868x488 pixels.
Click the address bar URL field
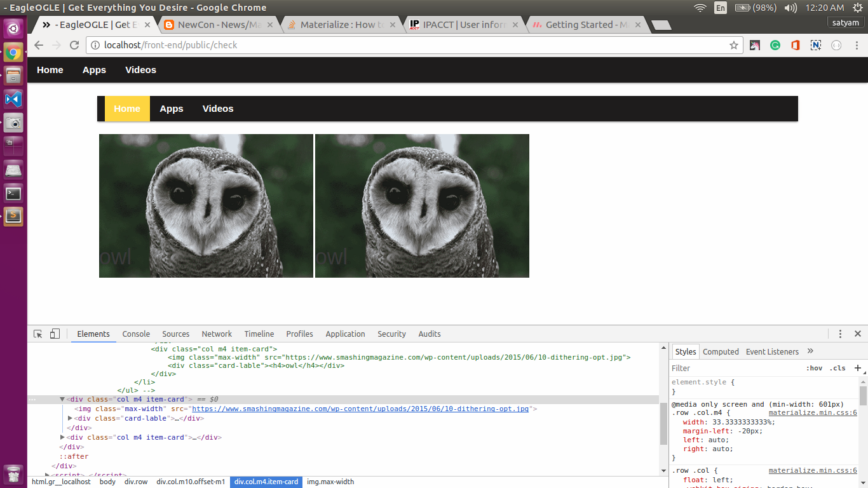414,45
